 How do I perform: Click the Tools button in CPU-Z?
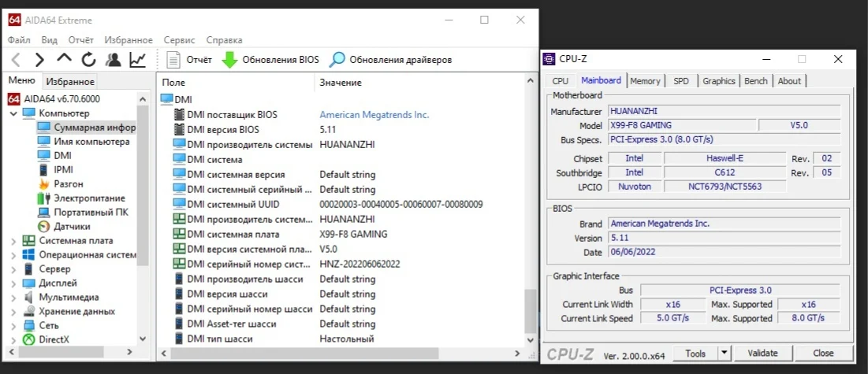[695, 353]
